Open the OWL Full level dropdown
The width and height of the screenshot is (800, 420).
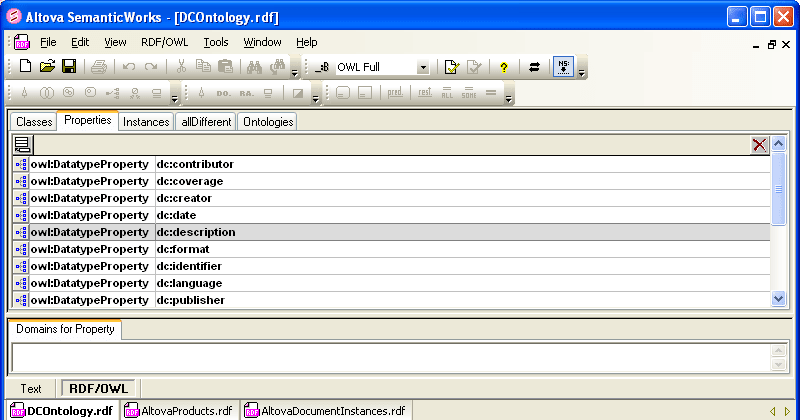tap(423, 67)
